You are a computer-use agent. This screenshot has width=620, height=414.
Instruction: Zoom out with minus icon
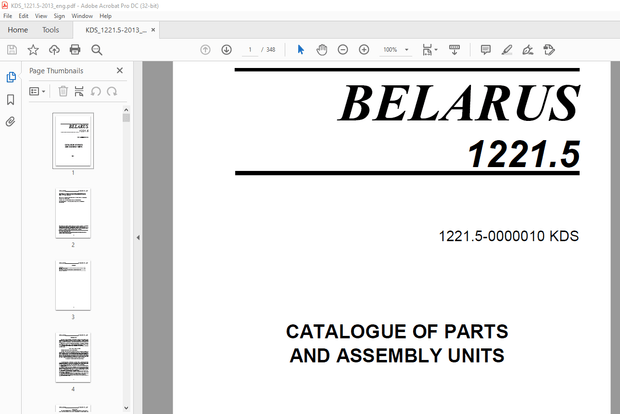pos(343,50)
